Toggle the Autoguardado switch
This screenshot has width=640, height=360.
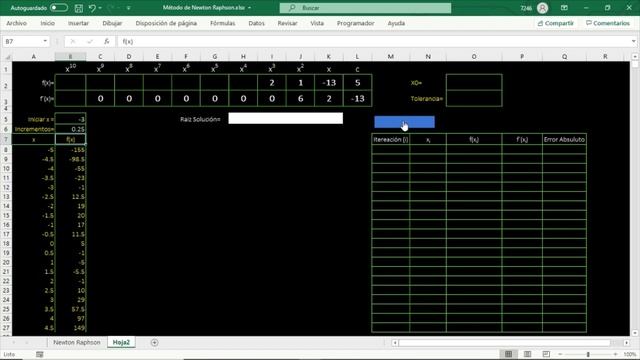pos(59,8)
